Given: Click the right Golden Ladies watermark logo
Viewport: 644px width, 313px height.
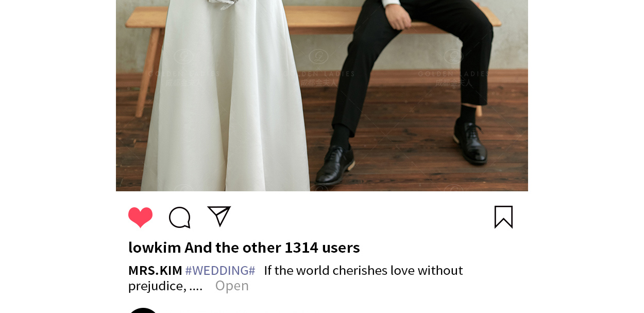Looking at the screenshot, I should tap(454, 68).
